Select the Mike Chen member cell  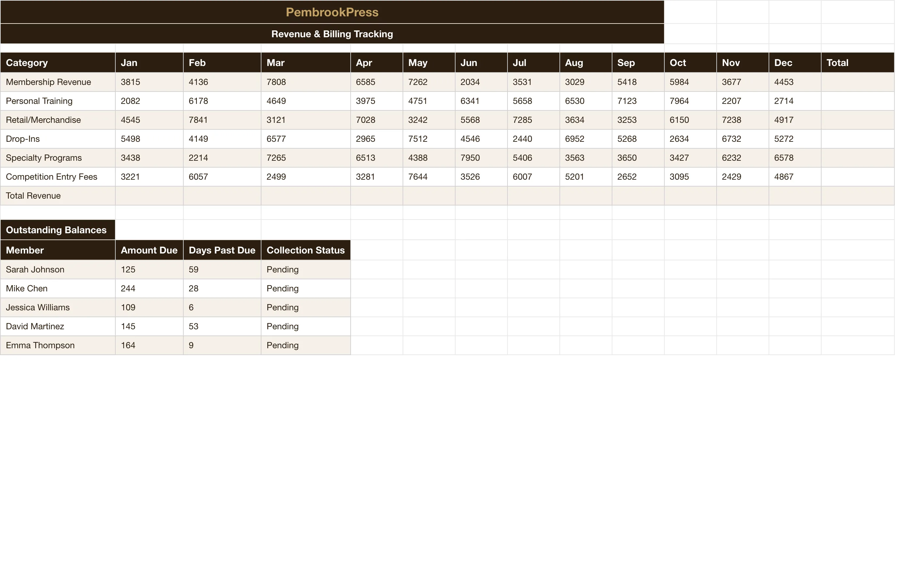(58, 289)
